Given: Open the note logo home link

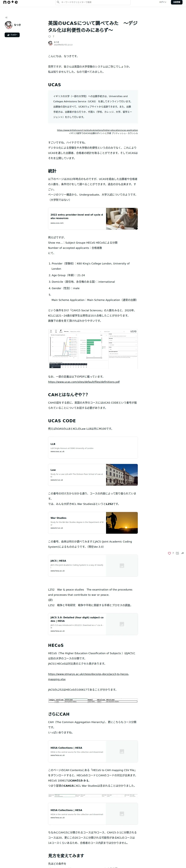Looking at the screenshot, I should click(x=10, y=2).
